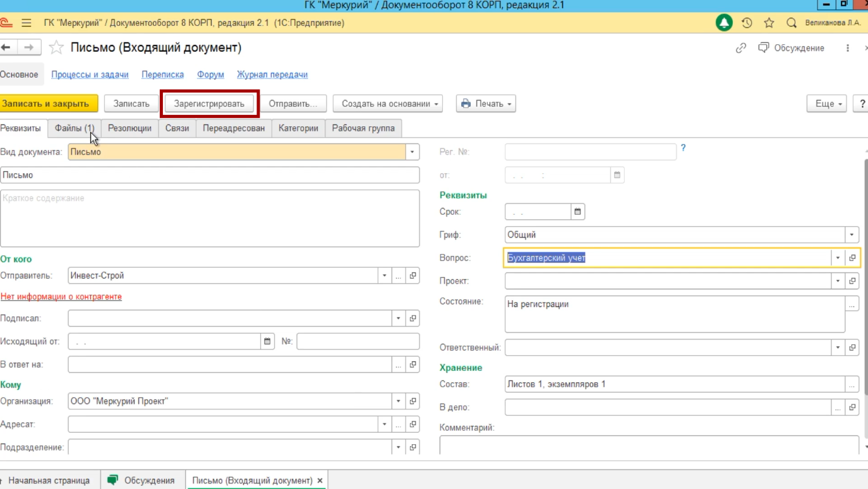Go back with the left arrow
The height and width of the screenshot is (489, 868).
point(6,47)
